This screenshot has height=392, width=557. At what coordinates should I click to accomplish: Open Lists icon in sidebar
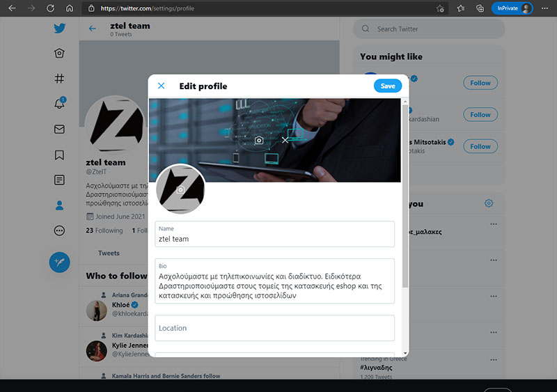(x=60, y=180)
